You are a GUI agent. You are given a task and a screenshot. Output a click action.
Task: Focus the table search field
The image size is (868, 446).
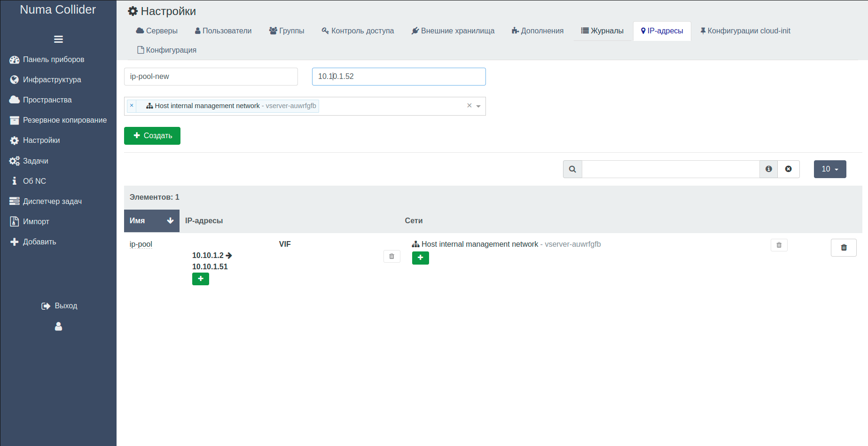point(671,169)
